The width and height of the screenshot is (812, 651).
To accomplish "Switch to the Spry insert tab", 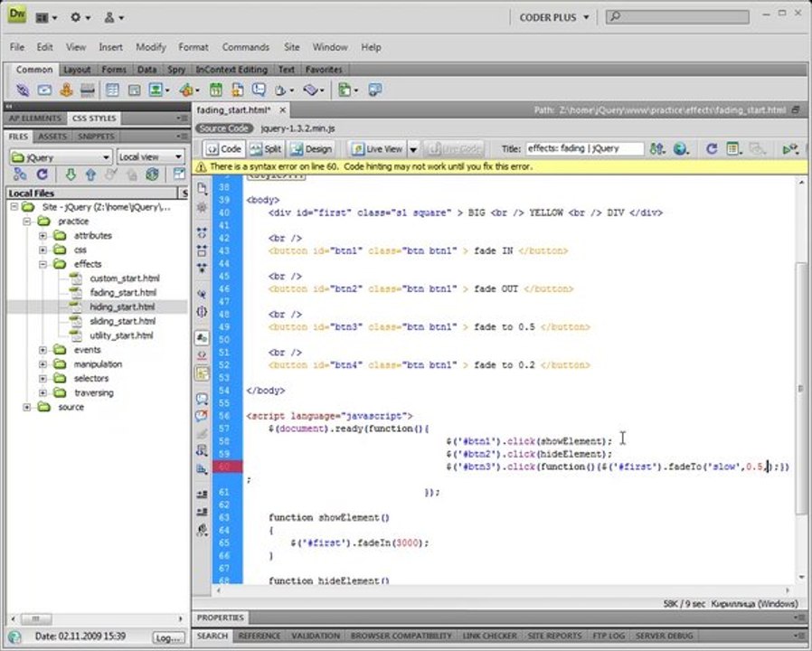I will pyautogui.click(x=176, y=70).
